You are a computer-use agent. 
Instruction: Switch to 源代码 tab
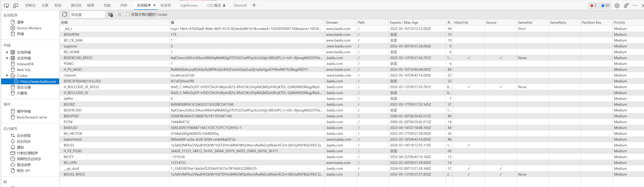pyautogui.click(x=76, y=5)
